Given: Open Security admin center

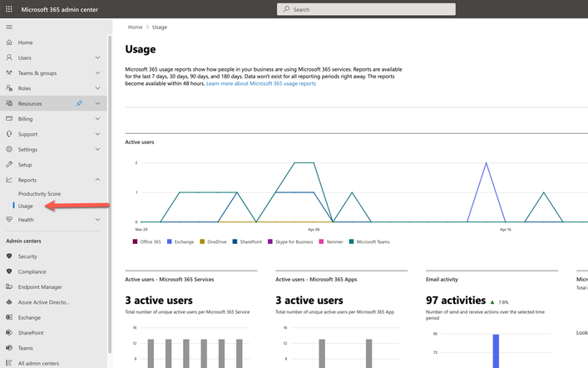Looking at the screenshot, I should point(27,256).
